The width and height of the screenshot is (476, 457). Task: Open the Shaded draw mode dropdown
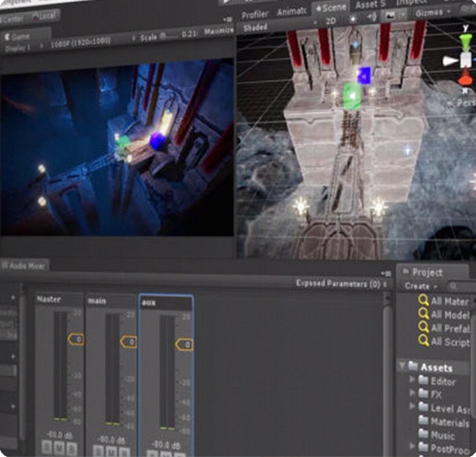[x=279, y=26]
